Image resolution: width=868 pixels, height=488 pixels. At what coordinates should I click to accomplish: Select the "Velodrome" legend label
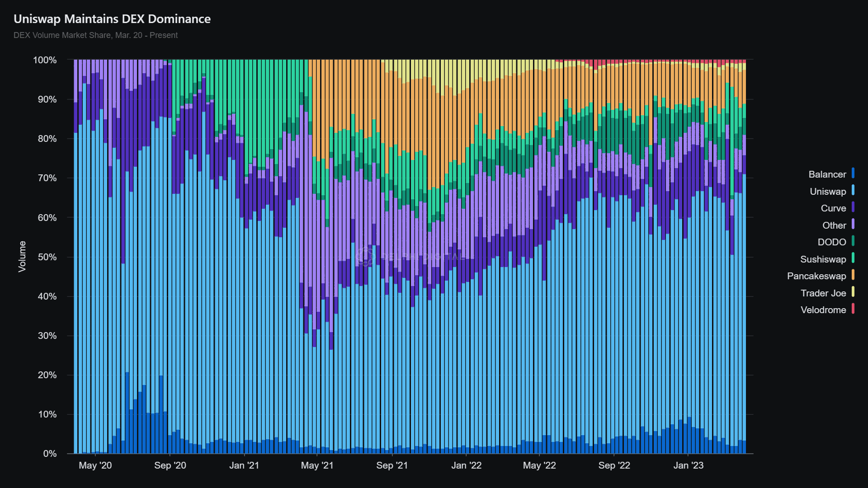823,310
